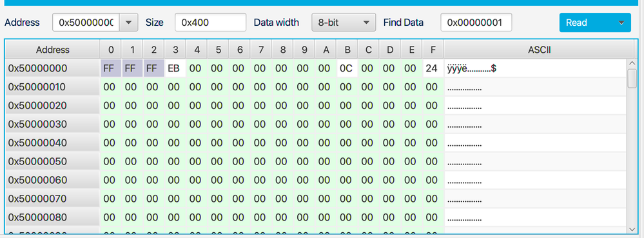The image size is (644, 238).
Task: Select the third FF byte in row 0x50000000
Action: (153, 68)
